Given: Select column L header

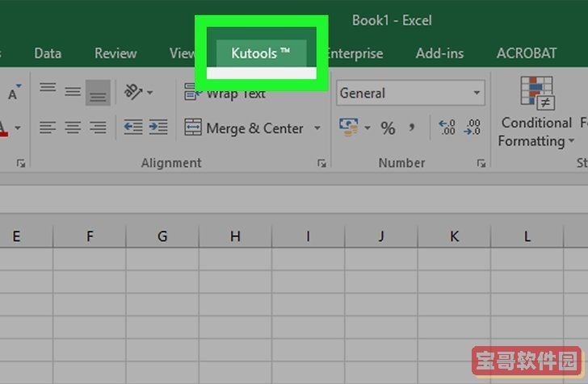Looking at the screenshot, I should point(527,236).
